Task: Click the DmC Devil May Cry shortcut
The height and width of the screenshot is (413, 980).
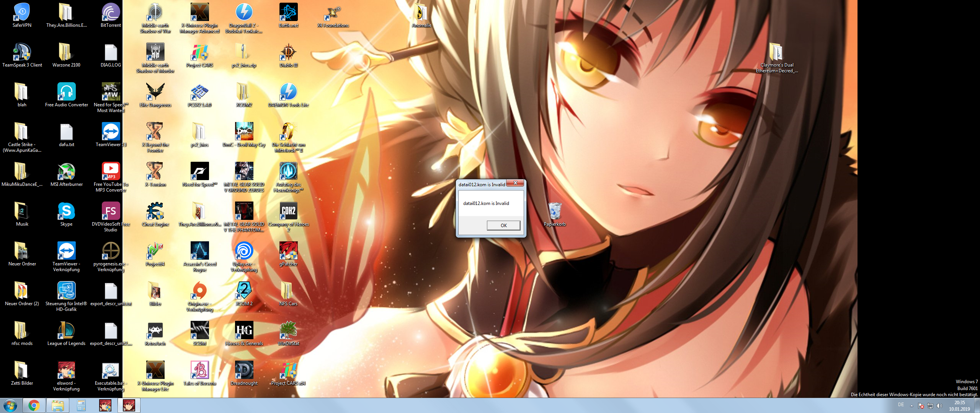Action: tap(244, 135)
